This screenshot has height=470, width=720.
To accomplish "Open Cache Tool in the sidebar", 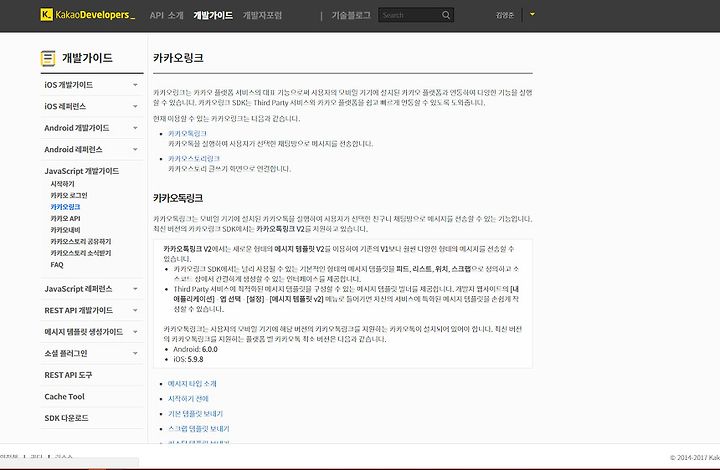I will (64, 397).
